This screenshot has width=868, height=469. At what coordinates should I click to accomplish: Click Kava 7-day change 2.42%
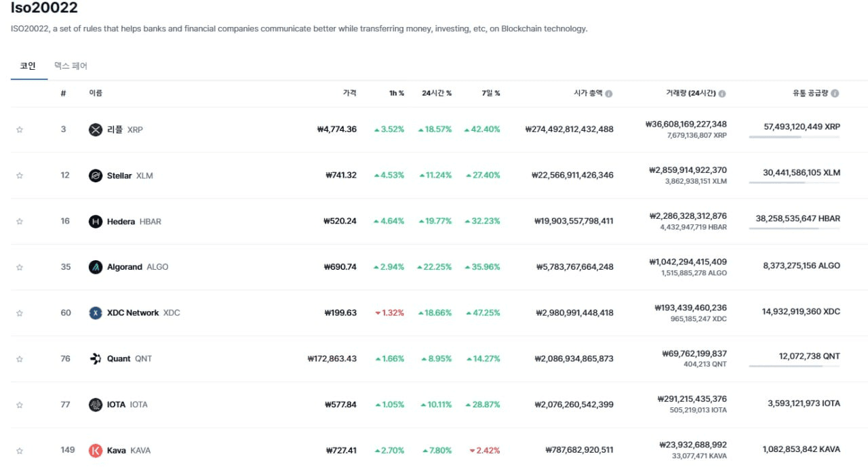pyautogui.click(x=485, y=451)
